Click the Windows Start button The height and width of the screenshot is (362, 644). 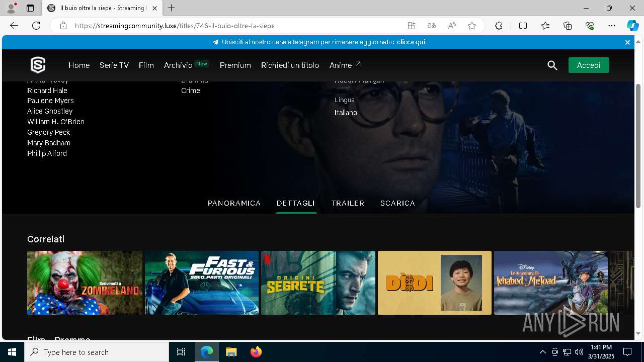(x=12, y=352)
